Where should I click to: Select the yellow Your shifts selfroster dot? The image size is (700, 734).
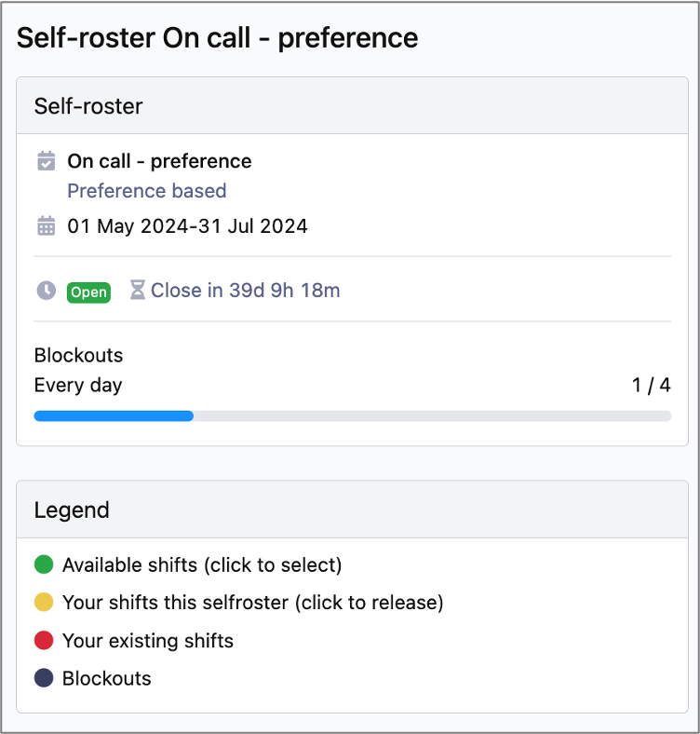click(44, 602)
